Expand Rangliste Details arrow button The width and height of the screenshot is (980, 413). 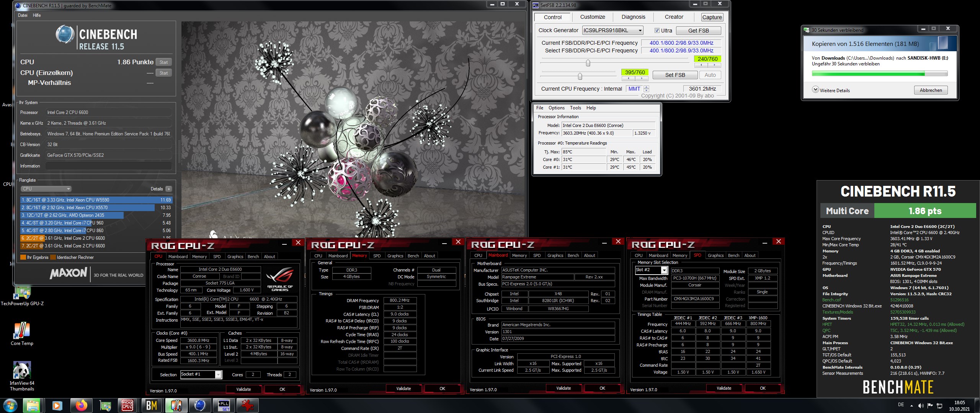point(169,189)
